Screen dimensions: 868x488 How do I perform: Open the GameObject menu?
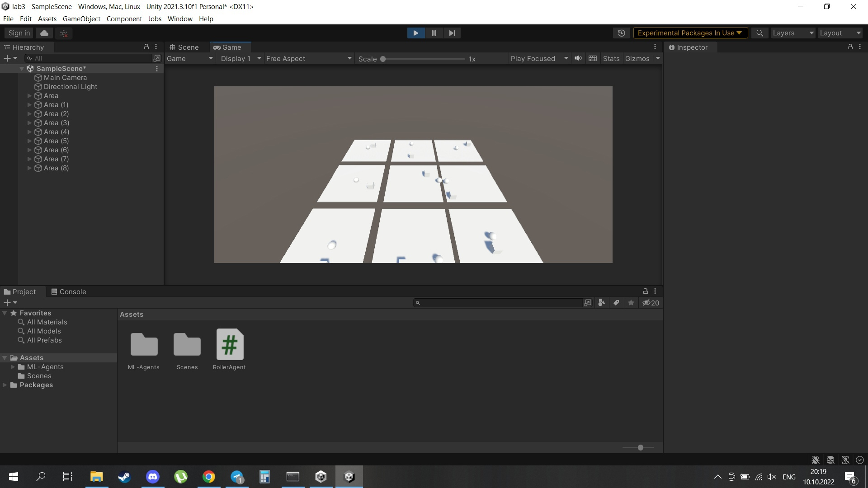[x=81, y=19]
